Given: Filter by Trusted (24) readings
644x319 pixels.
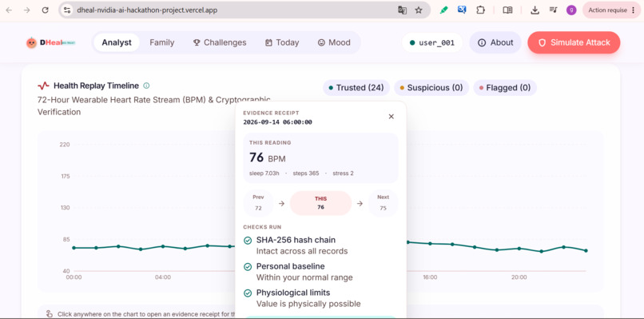Looking at the screenshot, I should pos(356,88).
